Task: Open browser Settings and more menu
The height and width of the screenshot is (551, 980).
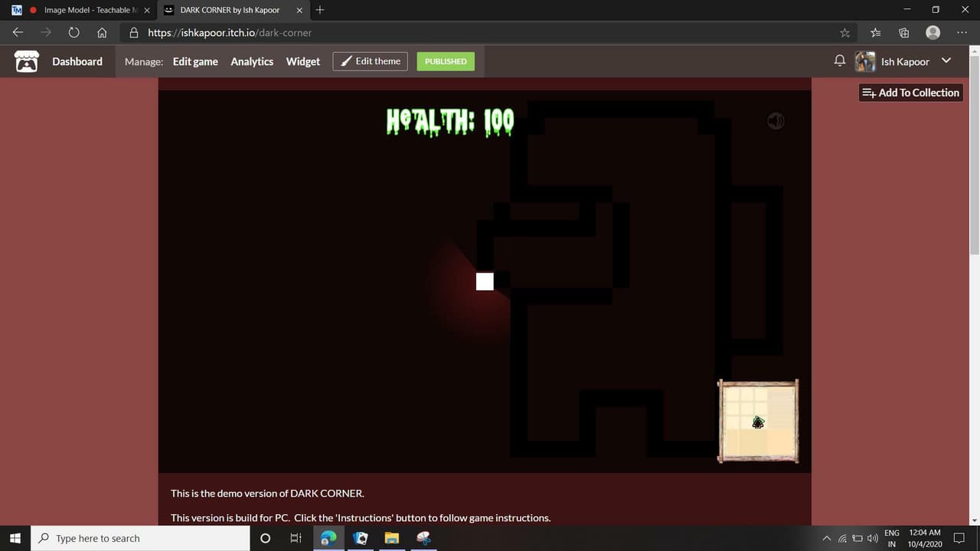Action: [x=962, y=33]
